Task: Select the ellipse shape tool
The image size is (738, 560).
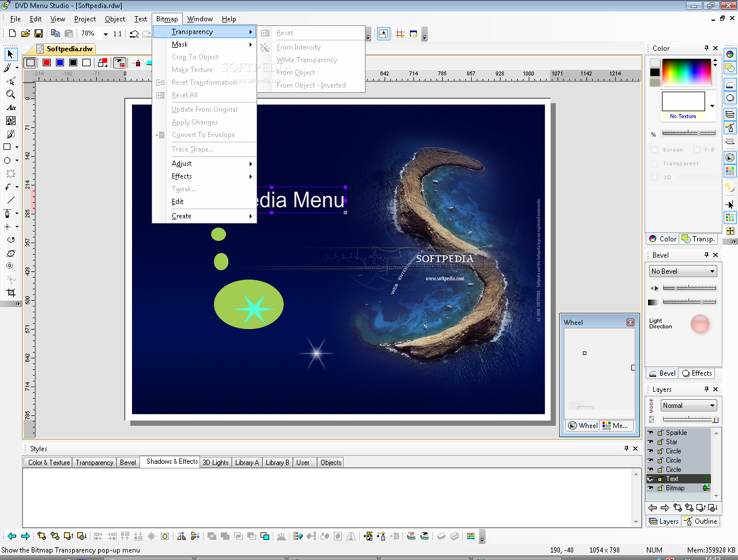Action: pyautogui.click(x=7, y=160)
